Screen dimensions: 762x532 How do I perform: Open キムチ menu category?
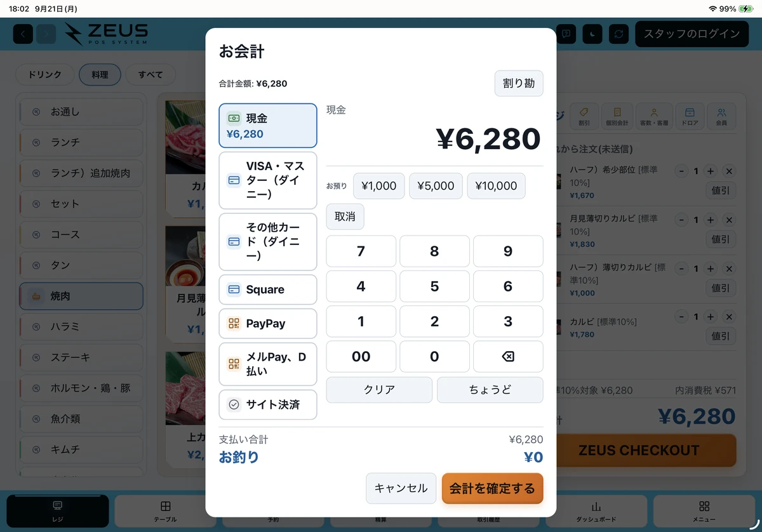pos(81,449)
